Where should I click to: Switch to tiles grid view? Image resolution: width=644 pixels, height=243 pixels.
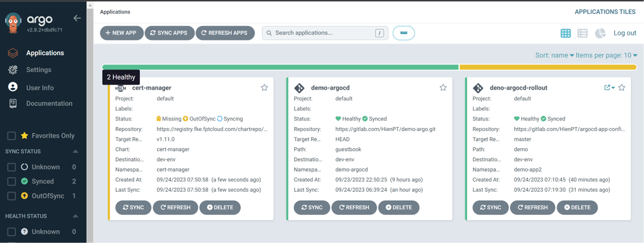566,33
